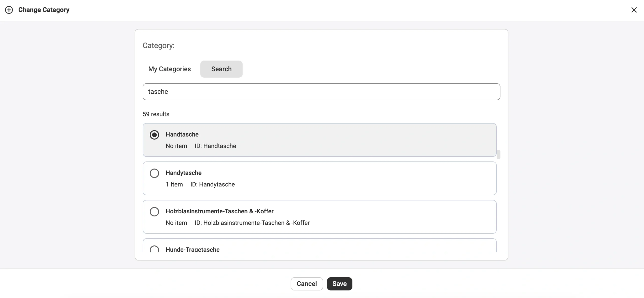644x298 pixels.
Task: Click the plus circle icon beside Change Category
Action: [9, 10]
